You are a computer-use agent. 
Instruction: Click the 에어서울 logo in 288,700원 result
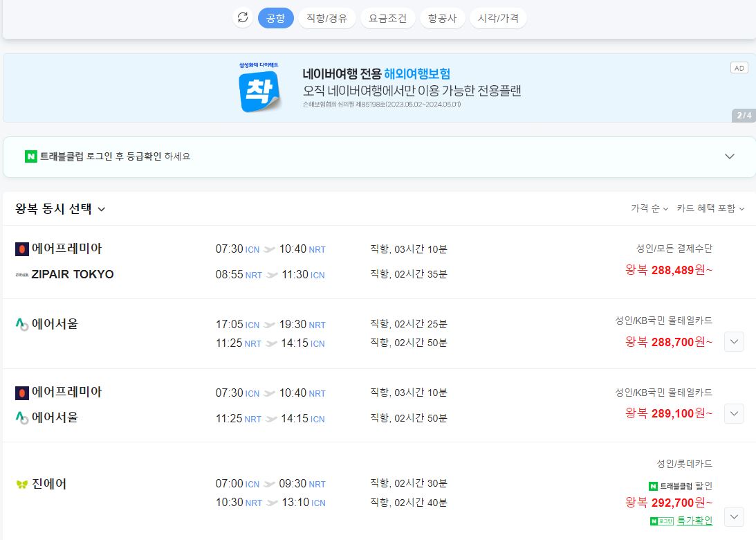(21, 324)
